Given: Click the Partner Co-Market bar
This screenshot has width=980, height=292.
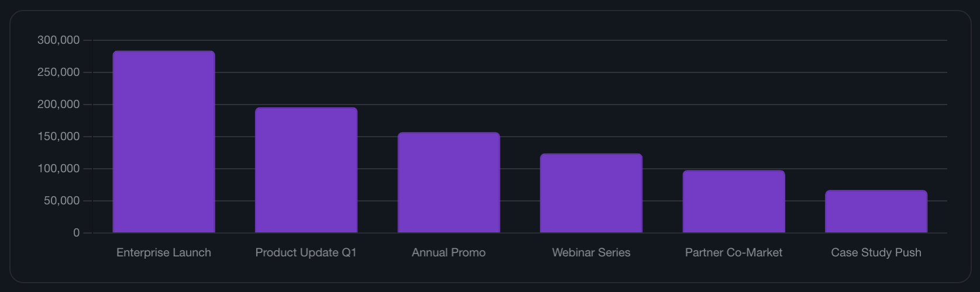Looking at the screenshot, I should [733, 201].
